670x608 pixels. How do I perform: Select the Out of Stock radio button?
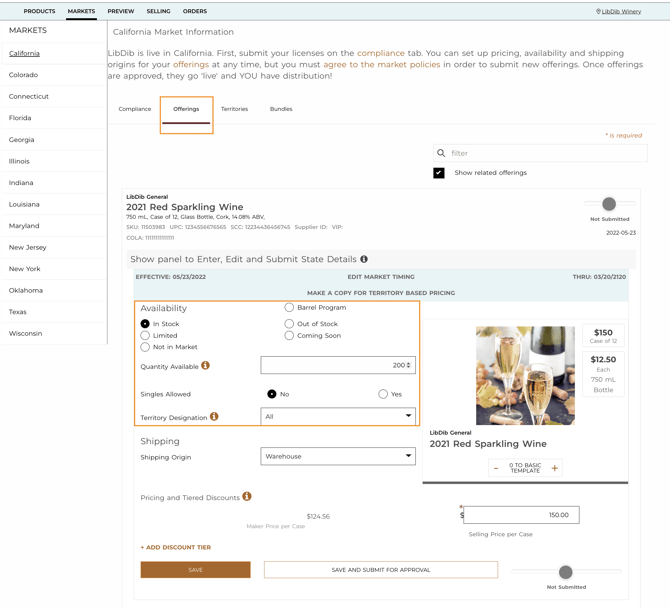click(289, 323)
